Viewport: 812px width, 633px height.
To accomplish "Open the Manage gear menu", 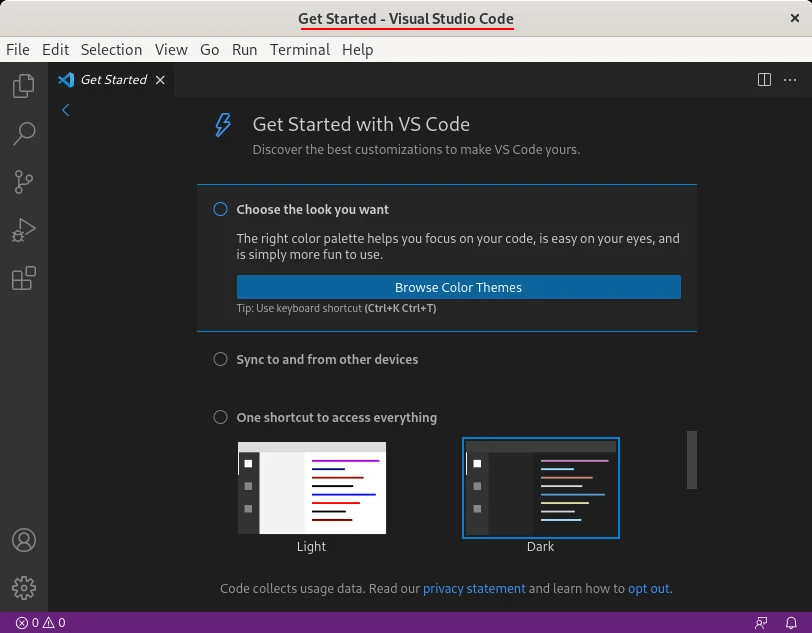I will click(x=24, y=588).
